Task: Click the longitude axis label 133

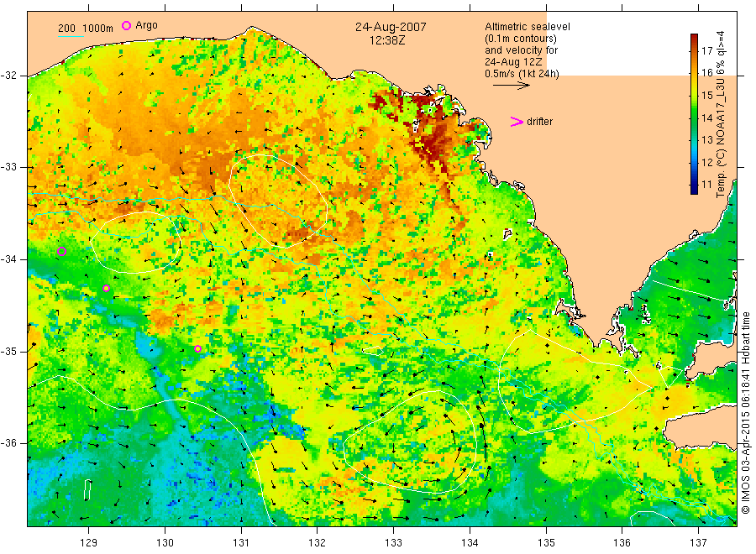Action: pyautogui.click(x=393, y=543)
